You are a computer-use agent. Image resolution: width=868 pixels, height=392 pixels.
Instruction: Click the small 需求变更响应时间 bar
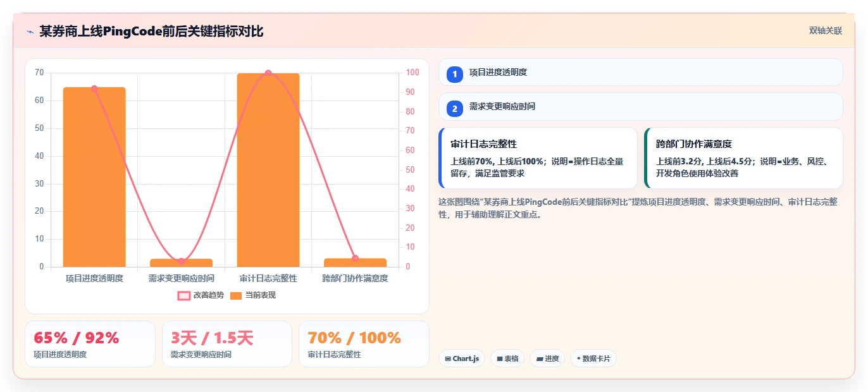pos(181,262)
